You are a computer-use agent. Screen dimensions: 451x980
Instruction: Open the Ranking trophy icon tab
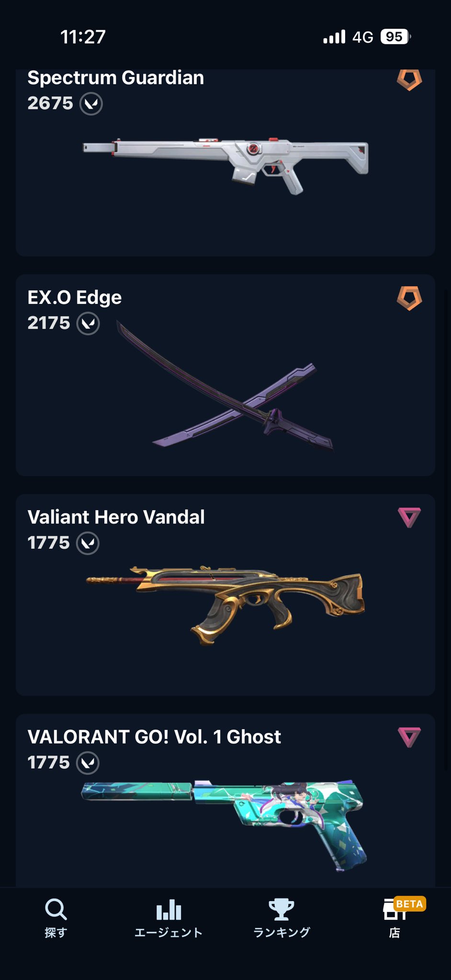[281, 909]
